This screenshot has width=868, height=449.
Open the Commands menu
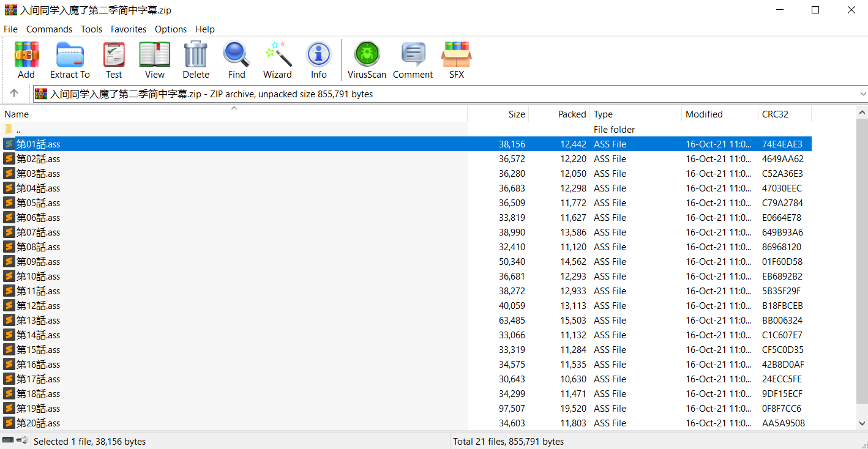[x=49, y=29]
